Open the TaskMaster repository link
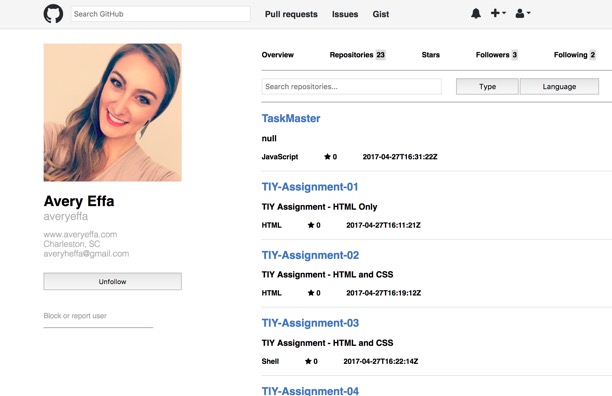612x396 pixels. point(291,119)
